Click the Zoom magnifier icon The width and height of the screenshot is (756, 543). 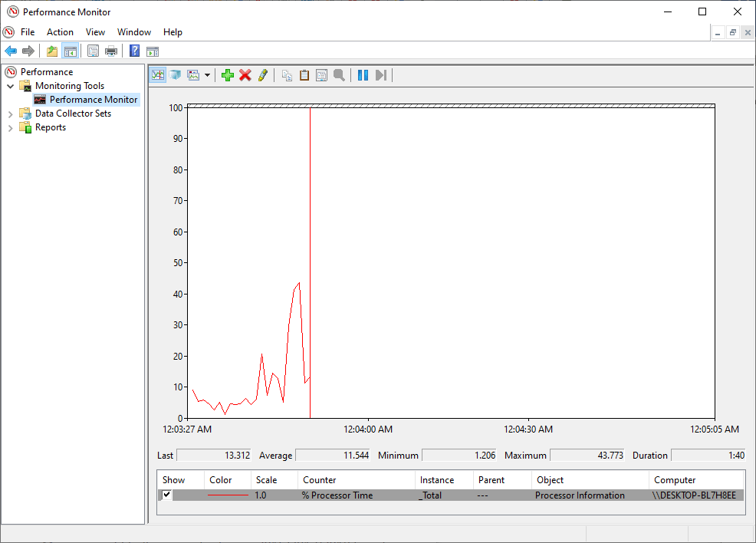click(x=340, y=74)
